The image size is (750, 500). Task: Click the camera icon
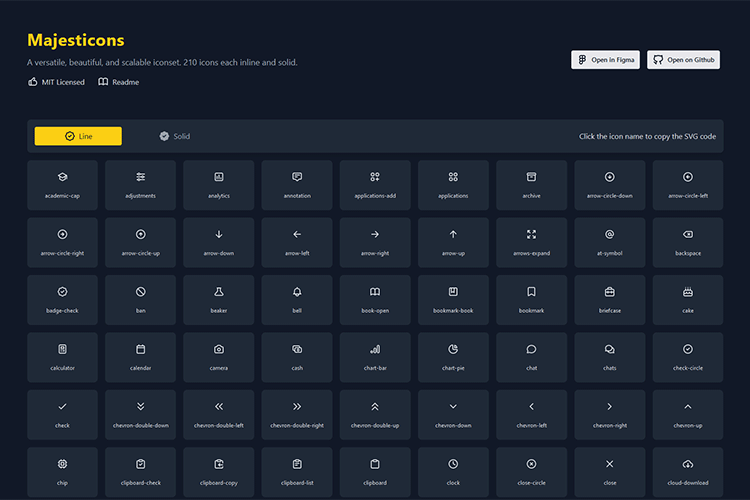[x=219, y=349]
